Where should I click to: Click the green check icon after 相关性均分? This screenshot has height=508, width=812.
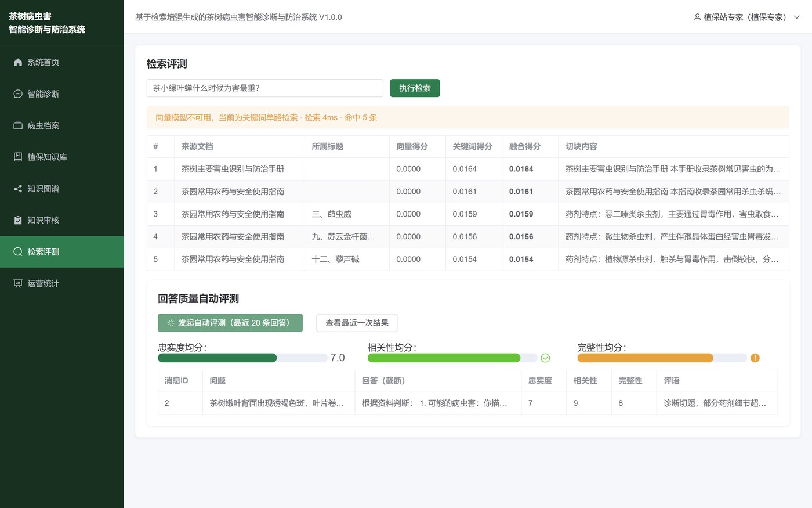coord(545,358)
